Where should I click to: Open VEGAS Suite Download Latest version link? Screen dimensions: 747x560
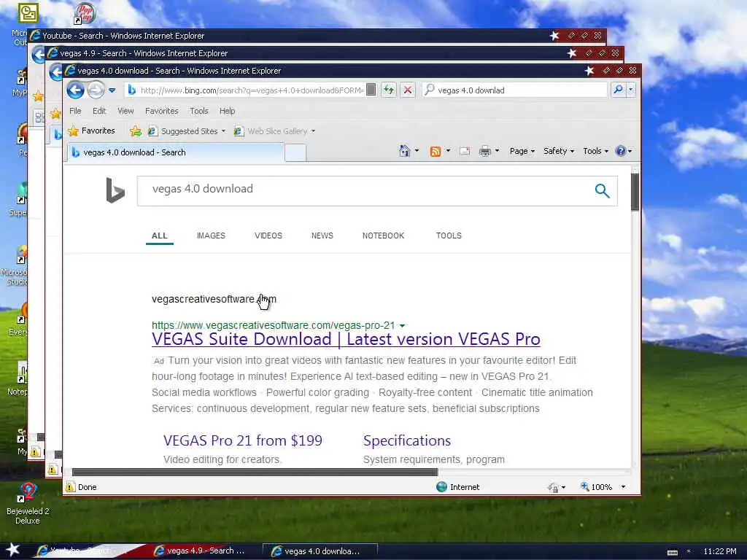(346, 339)
